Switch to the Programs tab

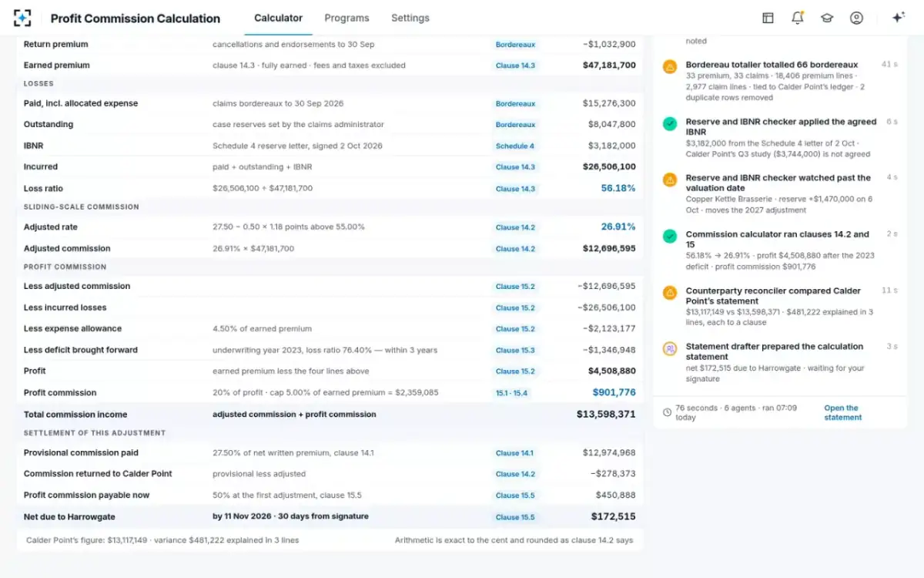pyautogui.click(x=346, y=18)
